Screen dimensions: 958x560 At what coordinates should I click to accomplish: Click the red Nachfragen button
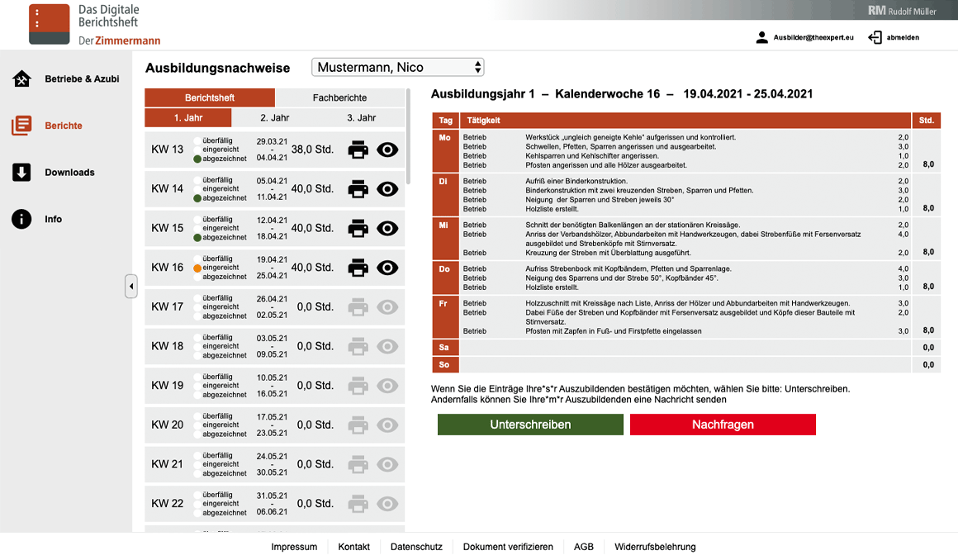point(722,424)
